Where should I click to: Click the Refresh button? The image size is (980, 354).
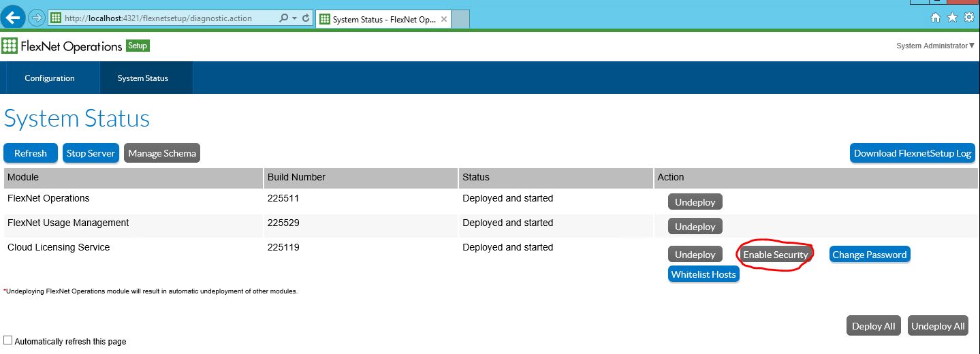point(31,153)
